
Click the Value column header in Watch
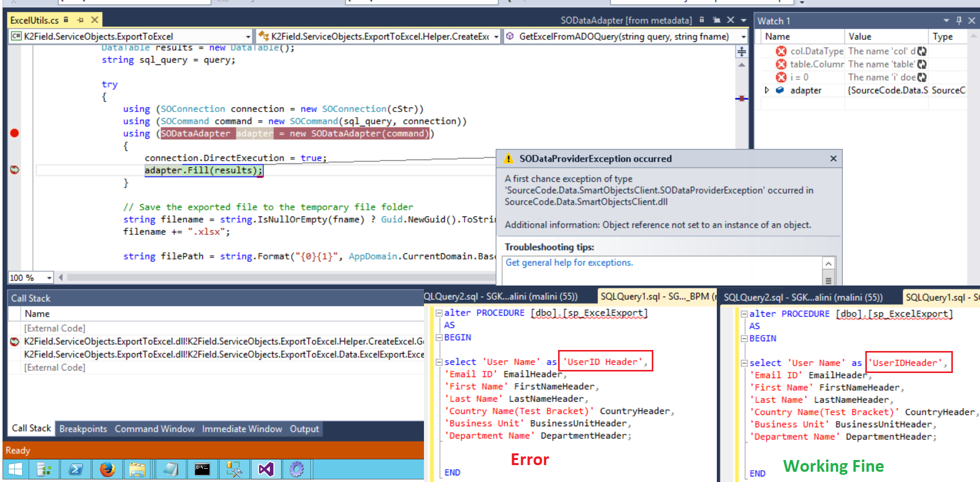tap(886, 36)
